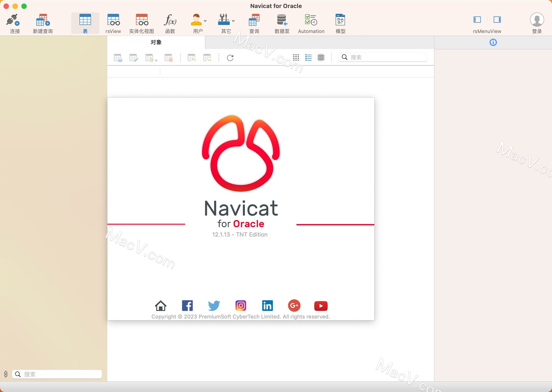Open the YouTube link icon
The image size is (552, 392).
click(x=321, y=306)
